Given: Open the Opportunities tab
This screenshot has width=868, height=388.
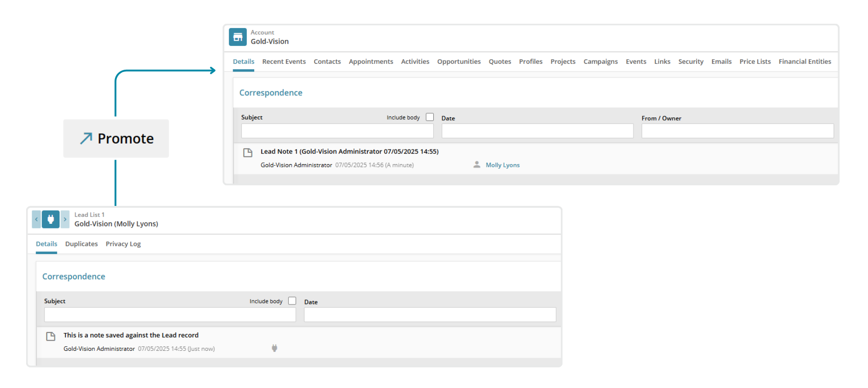Looking at the screenshot, I should [459, 61].
